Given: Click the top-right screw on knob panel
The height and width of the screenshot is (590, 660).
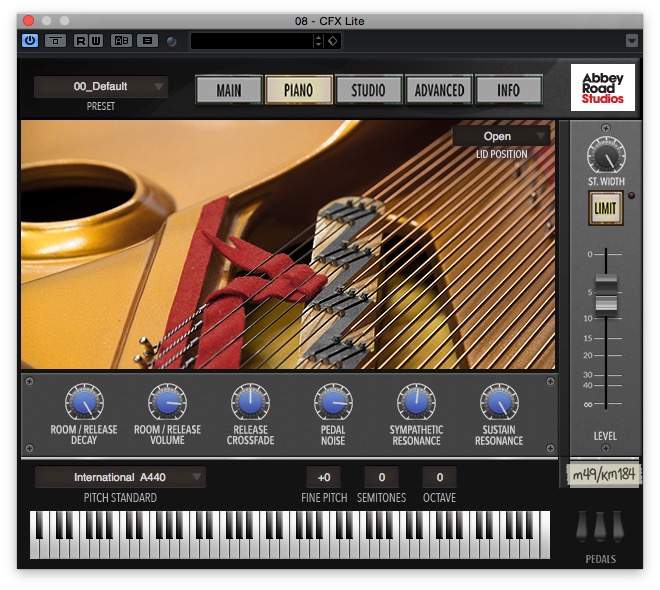Looking at the screenshot, I should tap(550, 381).
